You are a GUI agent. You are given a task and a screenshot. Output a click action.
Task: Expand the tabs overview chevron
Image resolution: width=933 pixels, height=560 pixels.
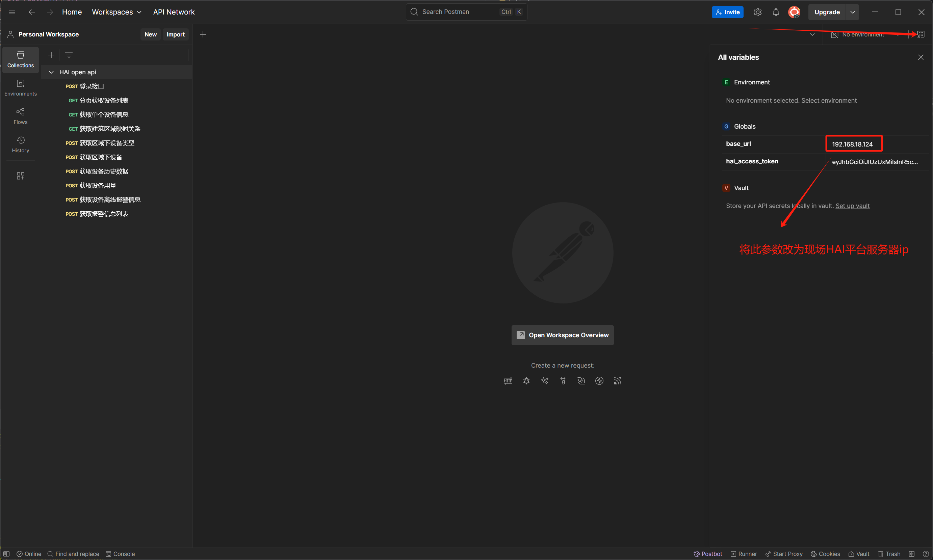click(812, 34)
